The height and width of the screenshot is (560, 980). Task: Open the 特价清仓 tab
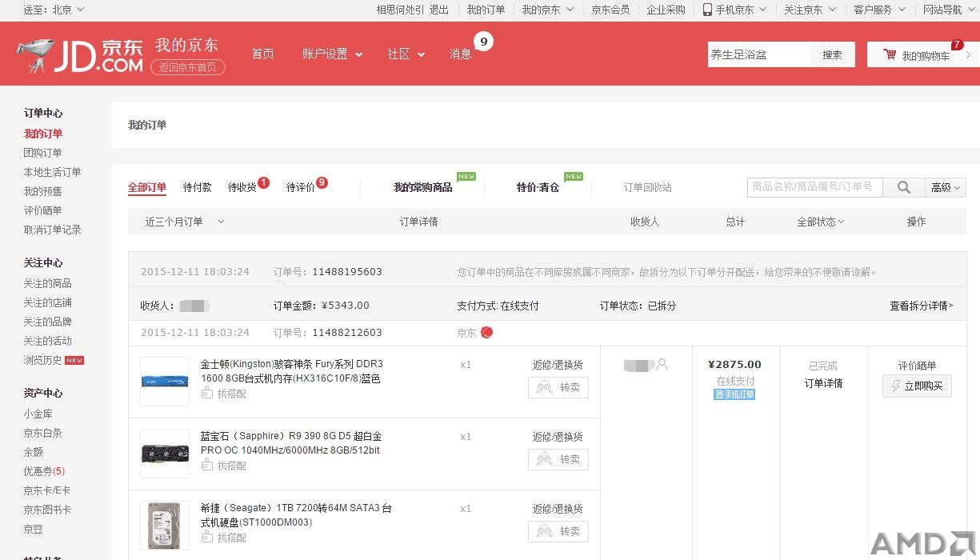coord(538,187)
